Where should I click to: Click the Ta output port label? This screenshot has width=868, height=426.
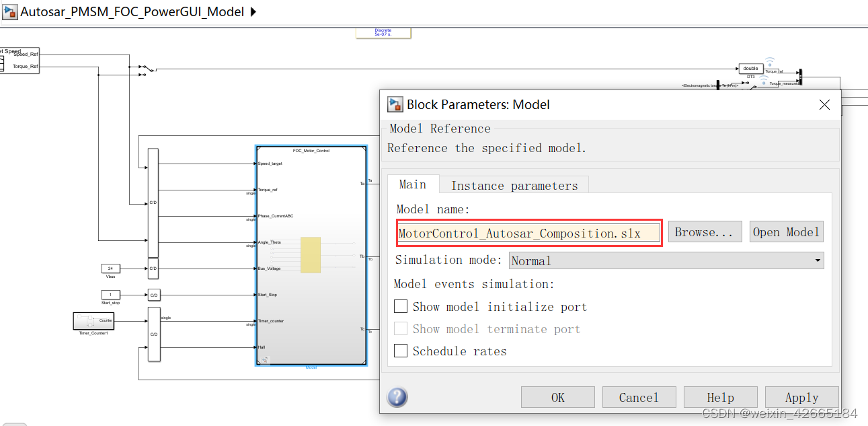(362, 182)
